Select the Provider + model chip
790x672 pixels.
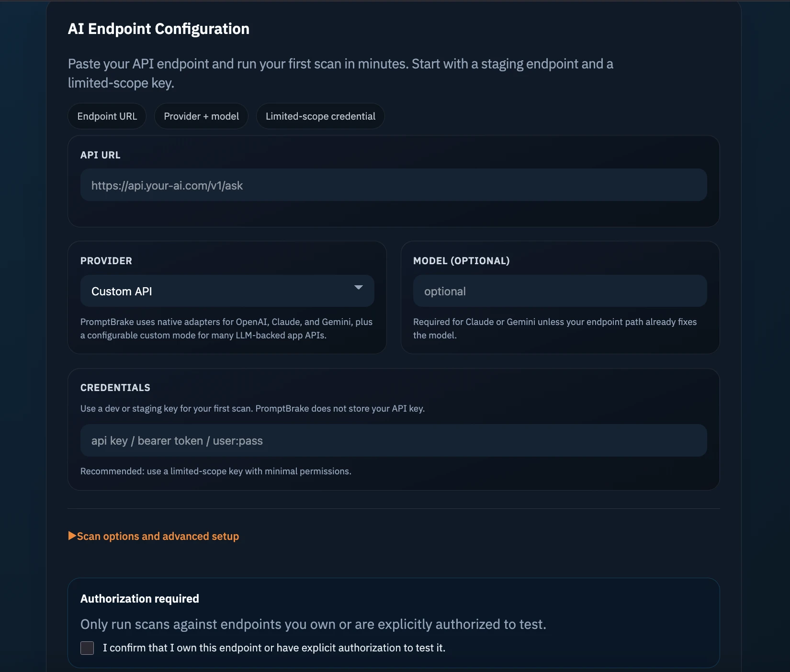(x=201, y=116)
